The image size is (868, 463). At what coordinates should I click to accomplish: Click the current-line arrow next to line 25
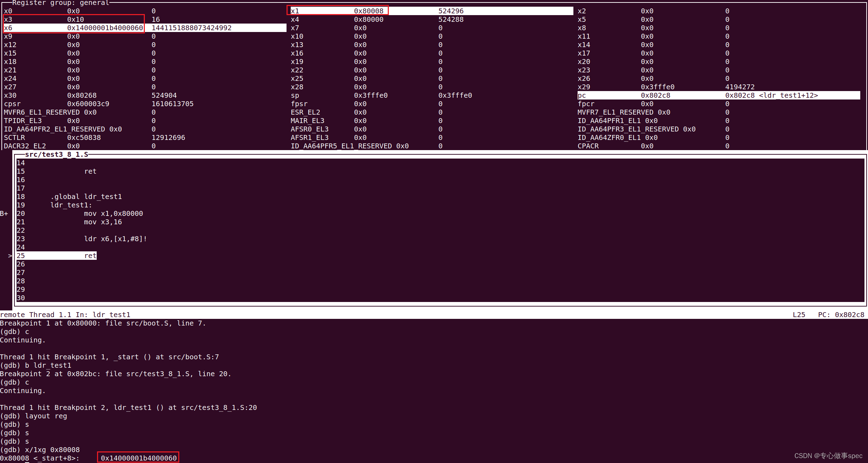click(x=9, y=256)
